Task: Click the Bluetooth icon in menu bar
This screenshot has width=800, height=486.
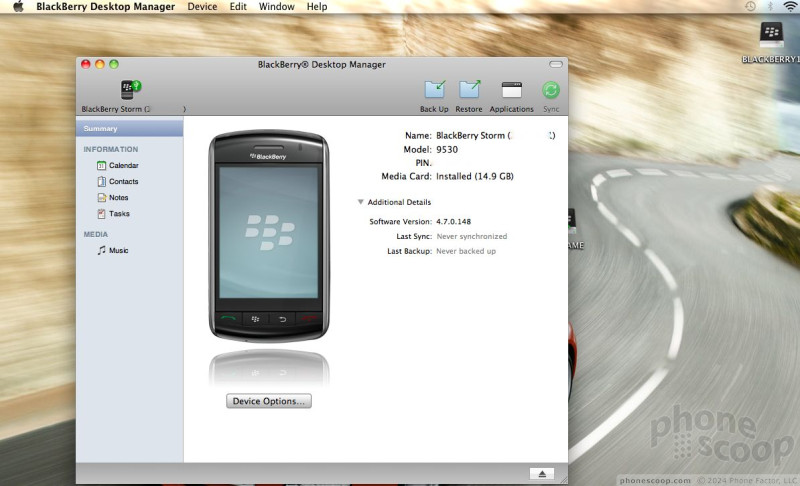Action: [770, 6]
